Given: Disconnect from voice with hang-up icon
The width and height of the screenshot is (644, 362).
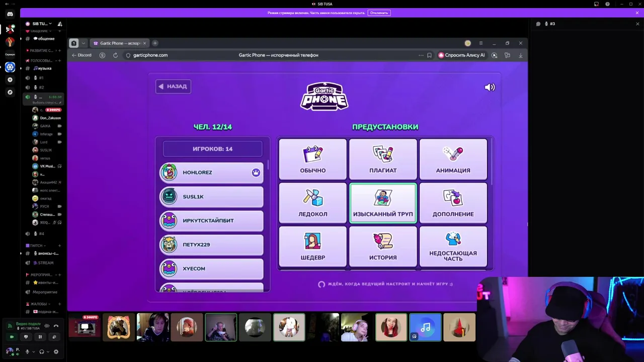Looking at the screenshot, I should click(x=56, y=326).
